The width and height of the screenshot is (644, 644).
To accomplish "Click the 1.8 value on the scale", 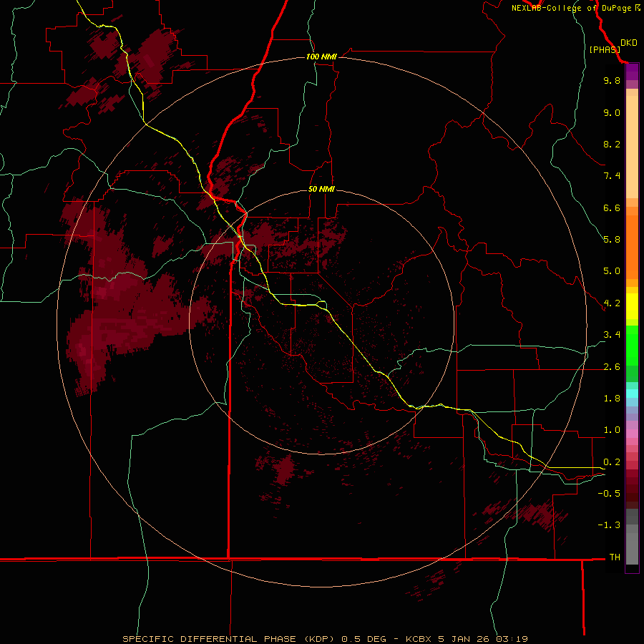I will [612, 399].
